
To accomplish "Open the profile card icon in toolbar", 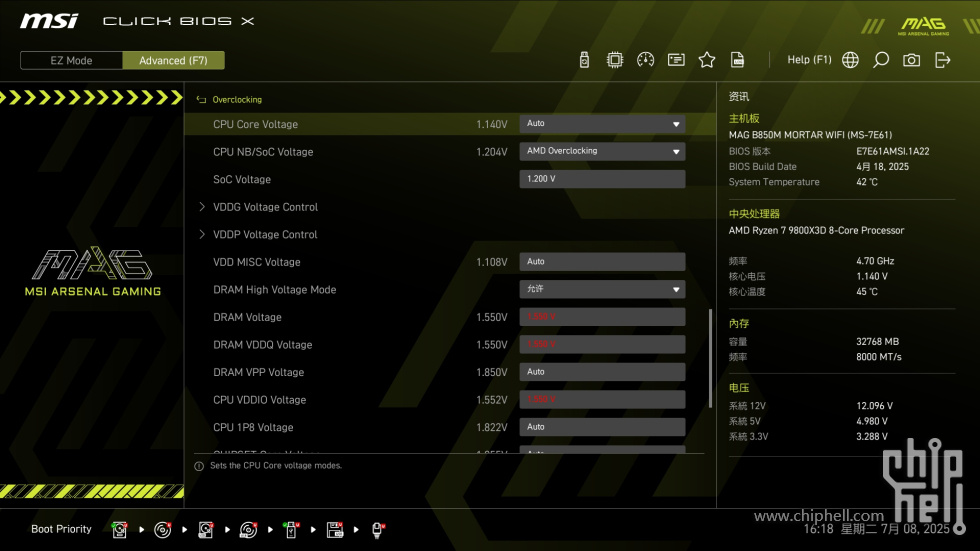I will 676,60.
